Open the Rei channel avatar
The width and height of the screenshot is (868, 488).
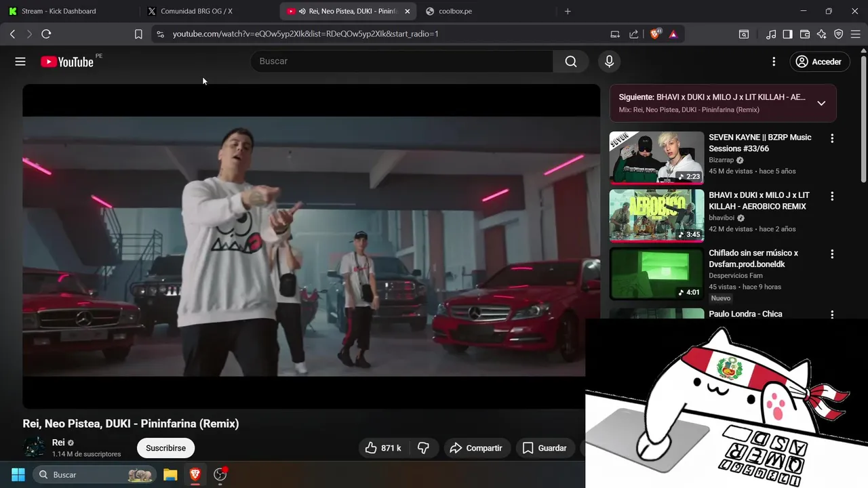[34, 448]
